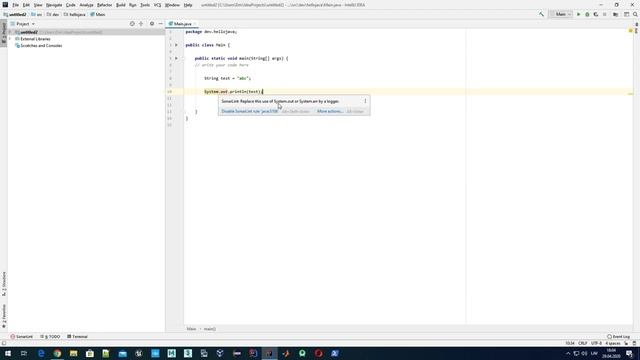The width and height of the screenshot is (640, 360).
Task: Open the Terminal tool window tab
Action: pos(78,337)
